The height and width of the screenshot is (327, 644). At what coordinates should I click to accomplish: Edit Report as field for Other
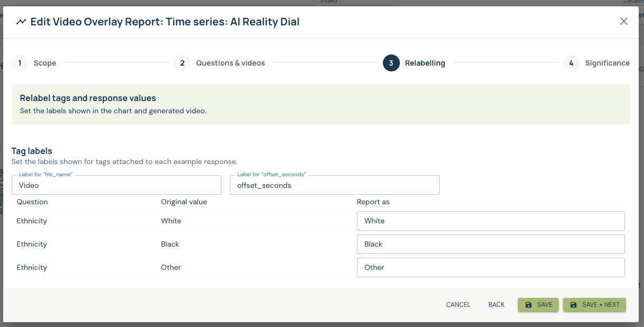[491, 267]
